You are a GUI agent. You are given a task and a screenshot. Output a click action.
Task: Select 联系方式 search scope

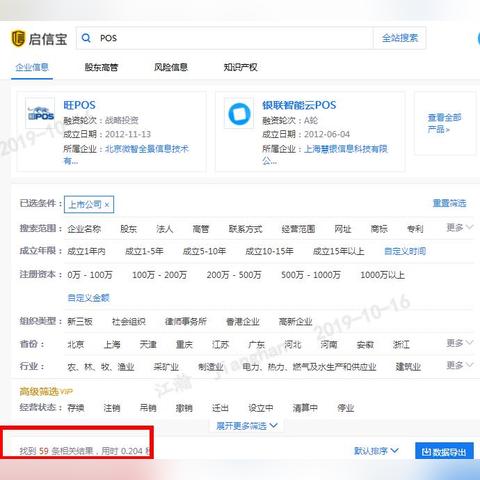click(245, 229)
